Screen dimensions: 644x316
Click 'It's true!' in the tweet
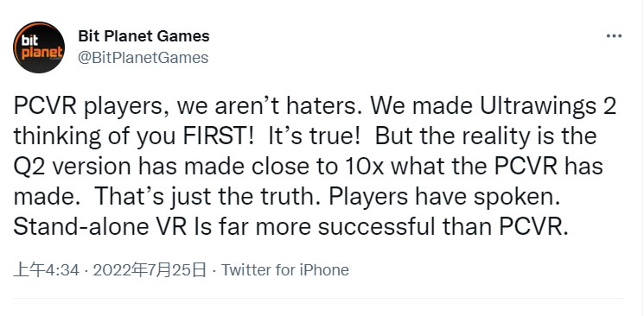(314, 138)
